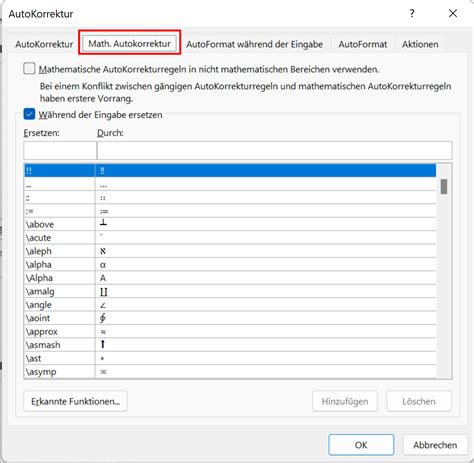Click the list scrollbar thumb
Viewport: 474px width, 463px height.
pos(444,186)
